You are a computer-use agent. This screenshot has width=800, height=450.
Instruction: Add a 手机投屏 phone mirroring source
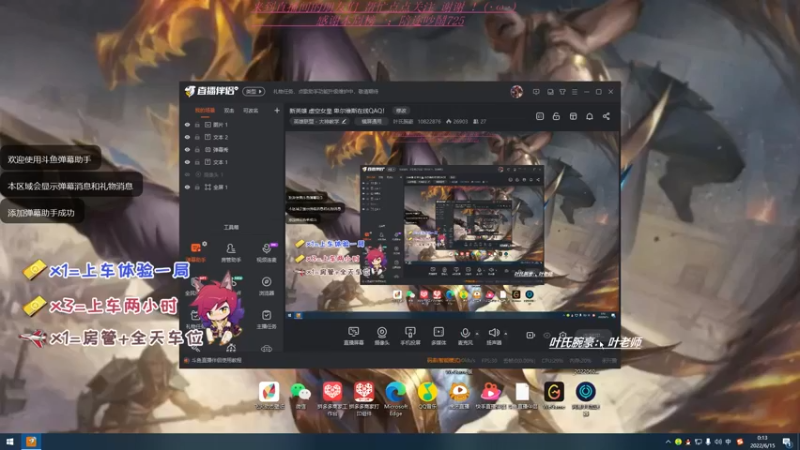pos(410,336)
